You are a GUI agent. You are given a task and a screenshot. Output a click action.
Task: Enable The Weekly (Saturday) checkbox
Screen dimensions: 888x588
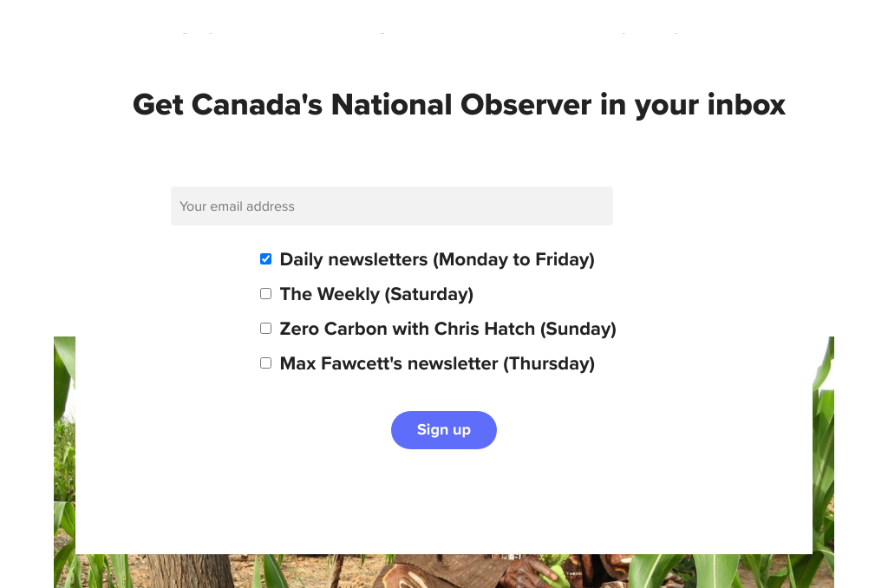pos(266,294)
